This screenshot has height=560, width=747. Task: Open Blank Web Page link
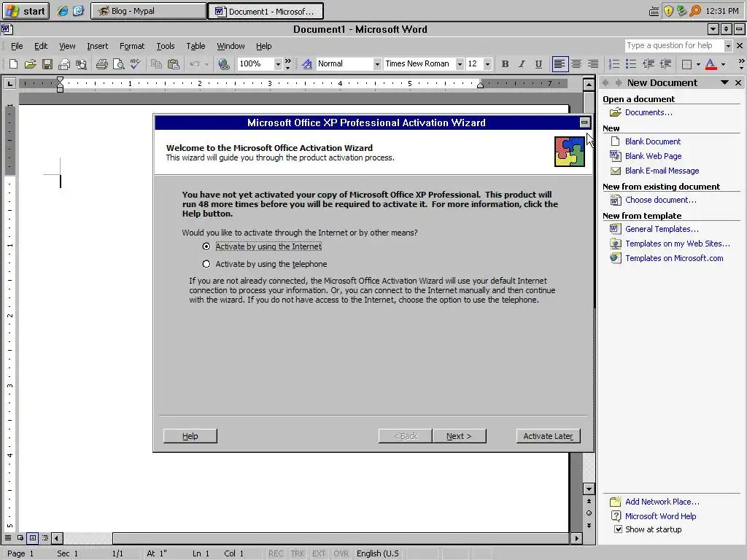(653, 156)
